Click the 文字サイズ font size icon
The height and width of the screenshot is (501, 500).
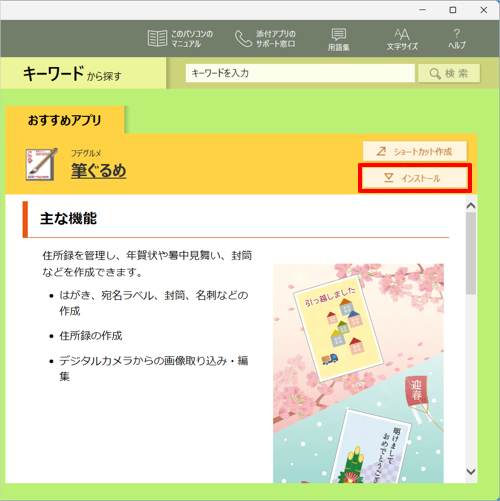tap(402, 34)
